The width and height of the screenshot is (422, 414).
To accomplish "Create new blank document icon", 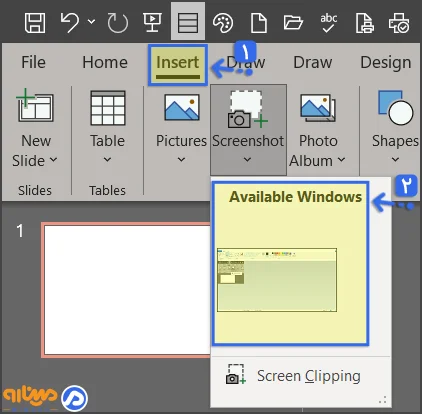I will click(259, 23).
